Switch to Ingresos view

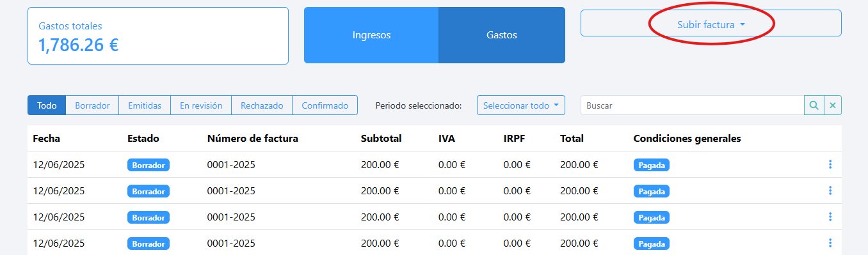point(371,35)
